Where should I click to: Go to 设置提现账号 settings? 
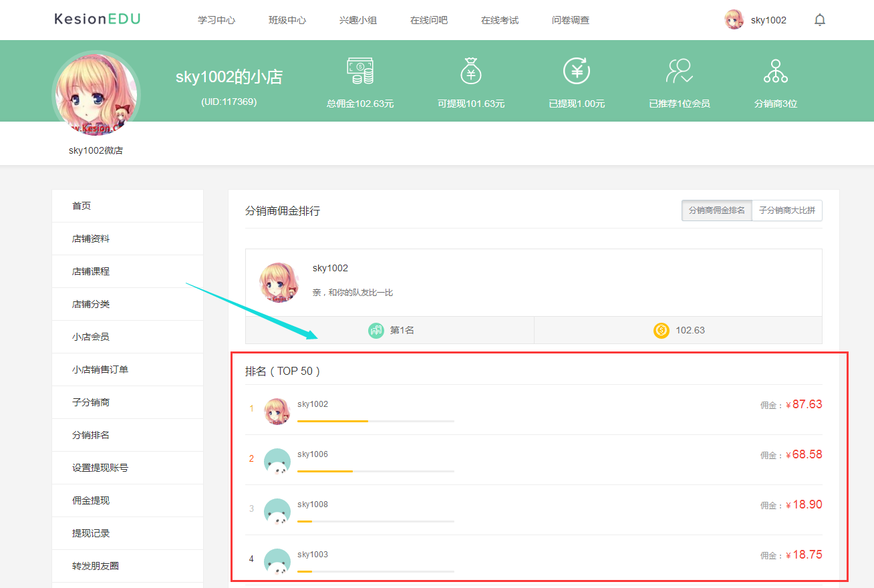click(100, 467)
